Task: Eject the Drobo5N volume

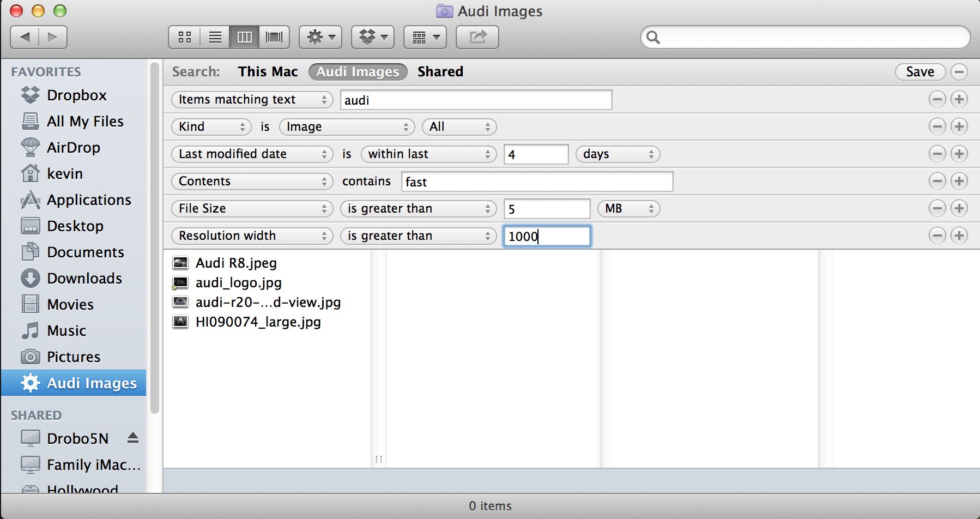Action: [x=133, y=438]
